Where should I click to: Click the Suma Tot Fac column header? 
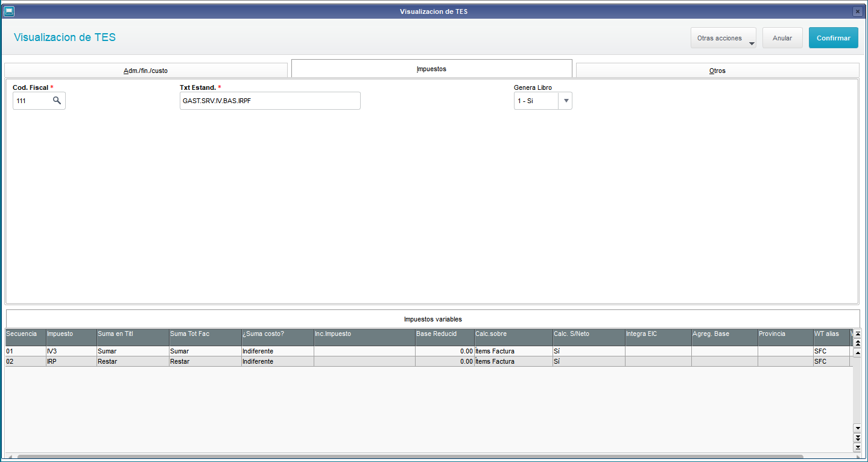[x=205, y=337]
